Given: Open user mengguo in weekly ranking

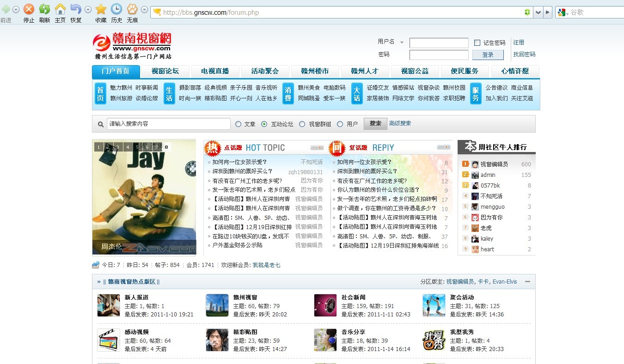Looking at the screenshot, I should pyautogui.click(x=492, y=207).
